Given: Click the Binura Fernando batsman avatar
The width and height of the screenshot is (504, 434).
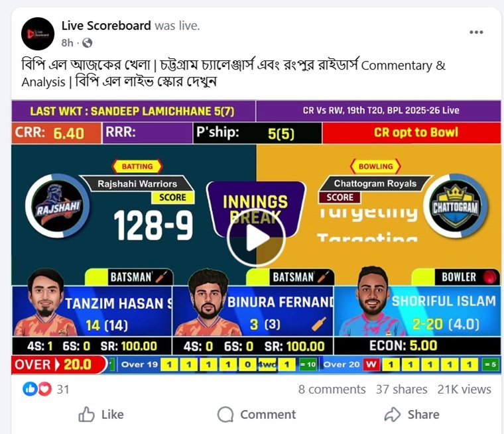Looking at the screenshot, I should point(208,302).
